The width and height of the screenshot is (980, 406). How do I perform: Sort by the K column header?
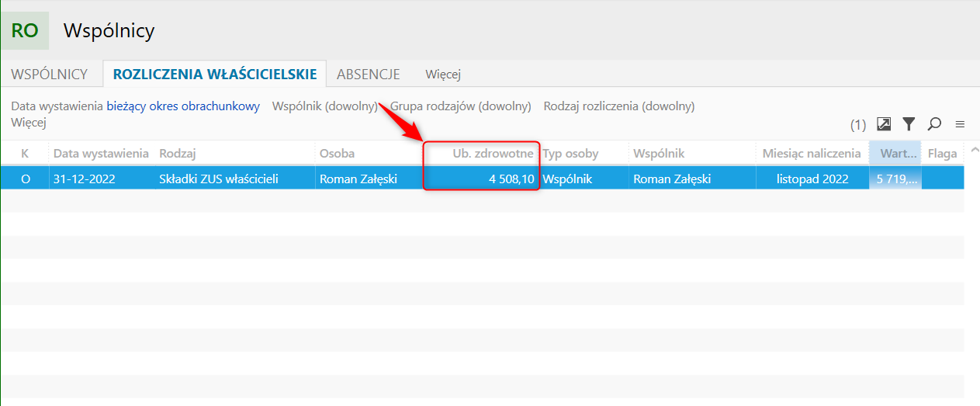coord(25,154)
